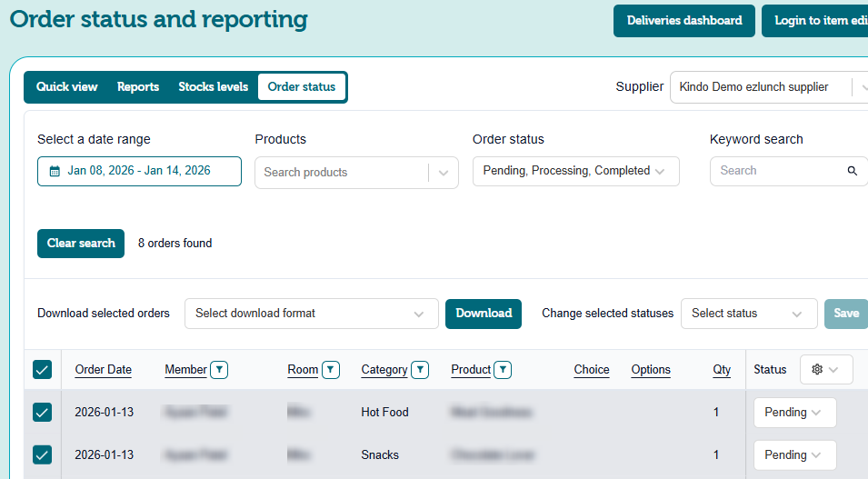Click the Product column filter icon
Image resolution: width=868 pixels, height=479 pixels.
504,370
